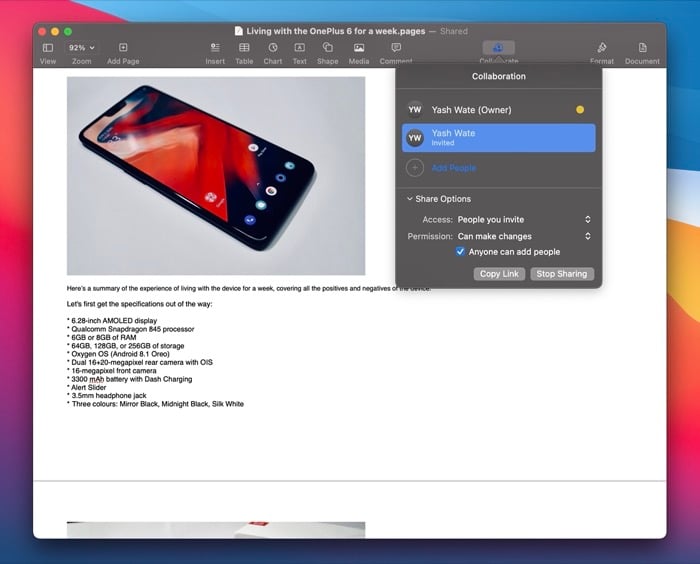
Task: Click '3.5mm headphone jack' line
Action: point(109,396)
